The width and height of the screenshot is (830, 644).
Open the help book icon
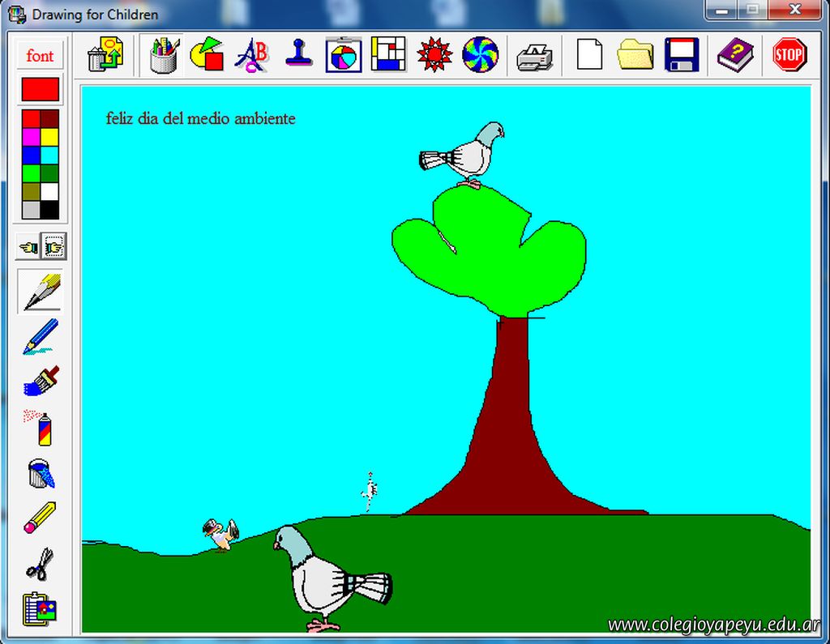[x=734, y=55]
